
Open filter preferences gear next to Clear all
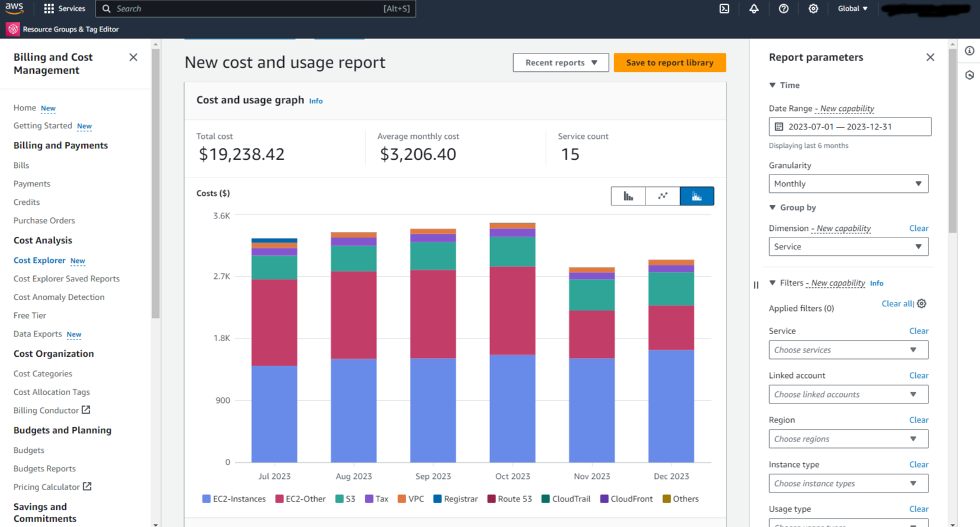click(x=921, y=303)
